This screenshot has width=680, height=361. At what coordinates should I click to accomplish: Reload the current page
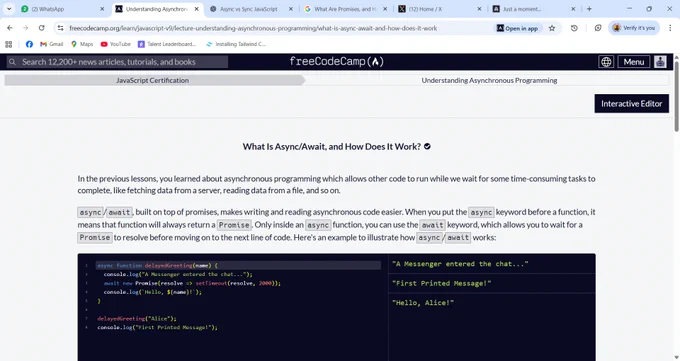42,28
